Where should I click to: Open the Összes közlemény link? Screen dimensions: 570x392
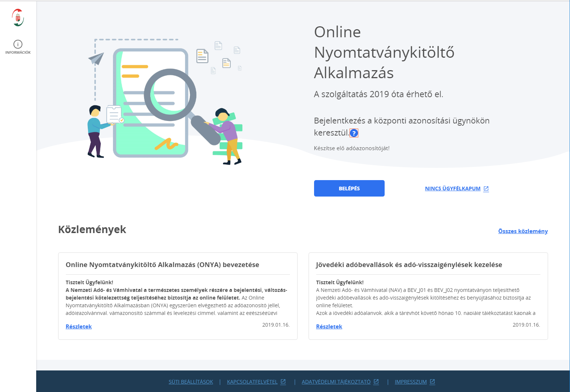click(x=523, y=231)
